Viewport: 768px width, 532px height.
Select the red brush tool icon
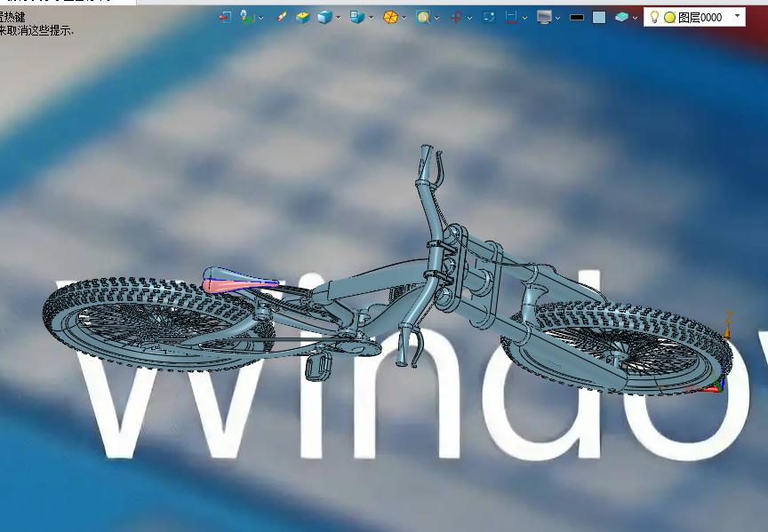pyautogui.click(x=282, y=17)
